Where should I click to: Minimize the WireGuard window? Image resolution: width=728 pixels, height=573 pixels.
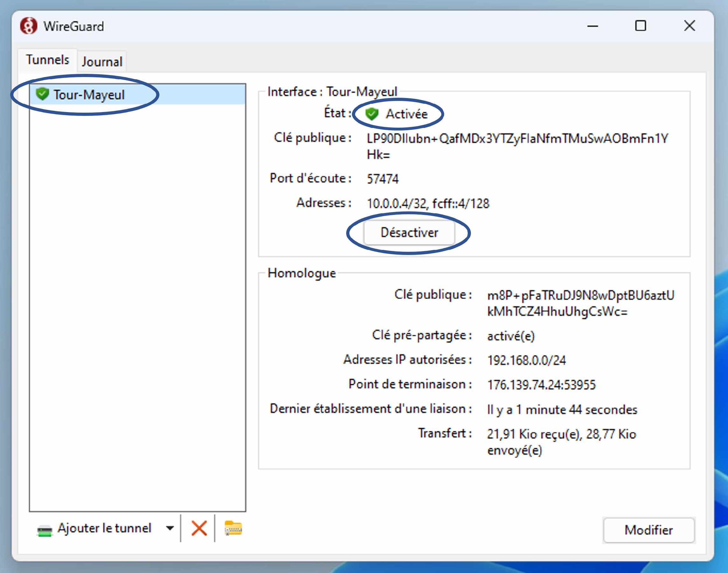tap(593, 26)
